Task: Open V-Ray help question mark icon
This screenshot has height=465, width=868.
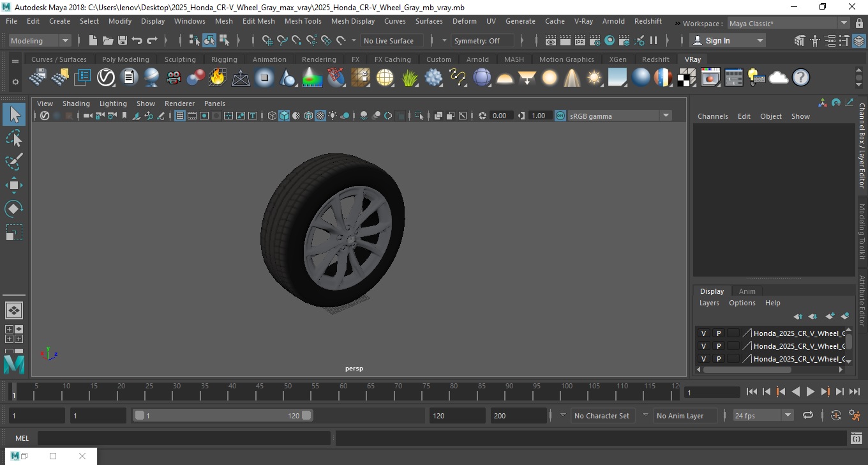Action: tap(801, 78)
